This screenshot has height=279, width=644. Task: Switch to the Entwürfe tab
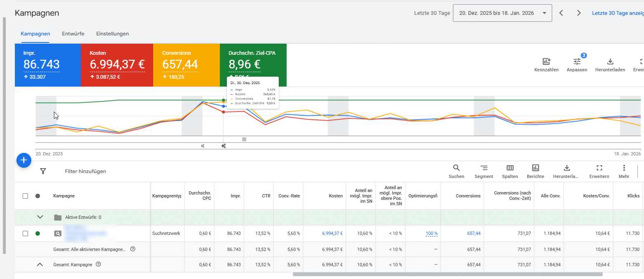pyautogui.click(x=73, y=33)
